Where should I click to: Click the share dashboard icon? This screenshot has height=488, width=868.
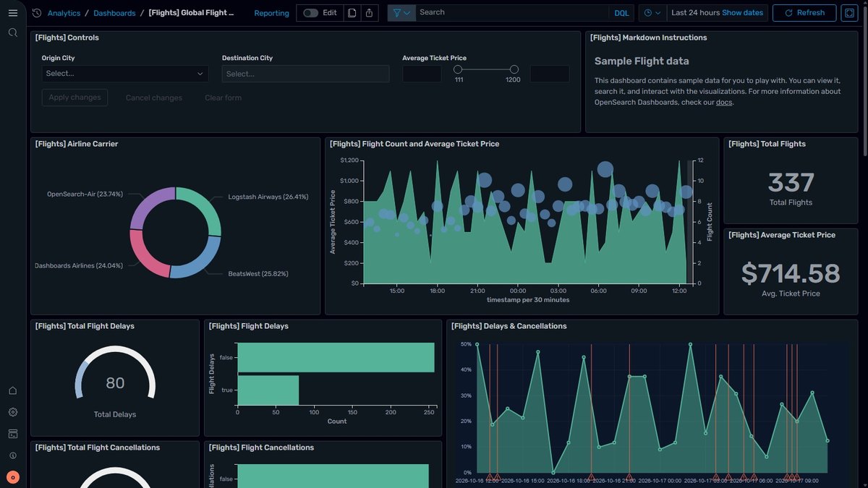370,13
